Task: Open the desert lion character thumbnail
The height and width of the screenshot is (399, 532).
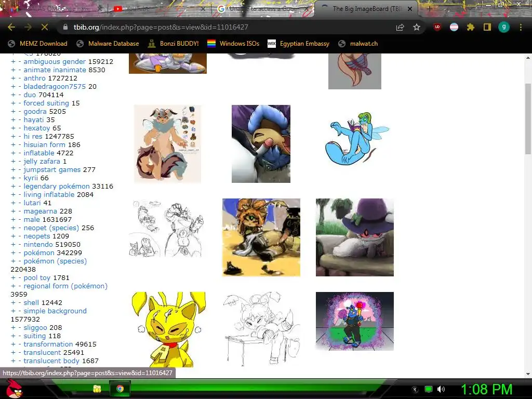Action: [261, 237]
